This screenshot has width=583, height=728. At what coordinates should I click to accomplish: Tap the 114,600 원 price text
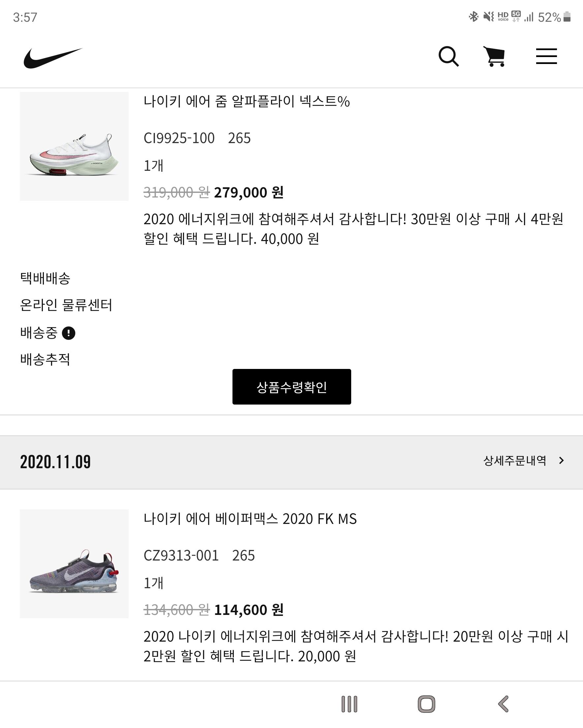pyautogui.click(x=249, y=610)
